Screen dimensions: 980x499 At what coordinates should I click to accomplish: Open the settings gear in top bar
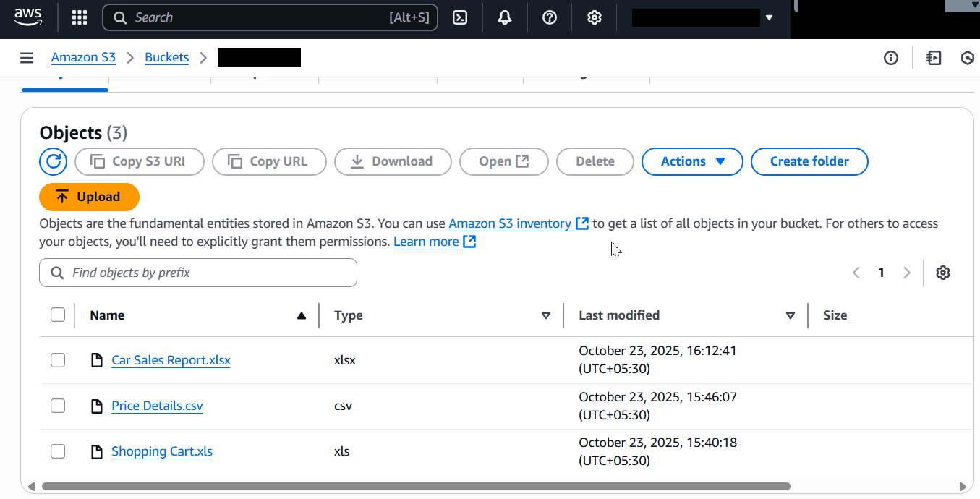[594, 17]
